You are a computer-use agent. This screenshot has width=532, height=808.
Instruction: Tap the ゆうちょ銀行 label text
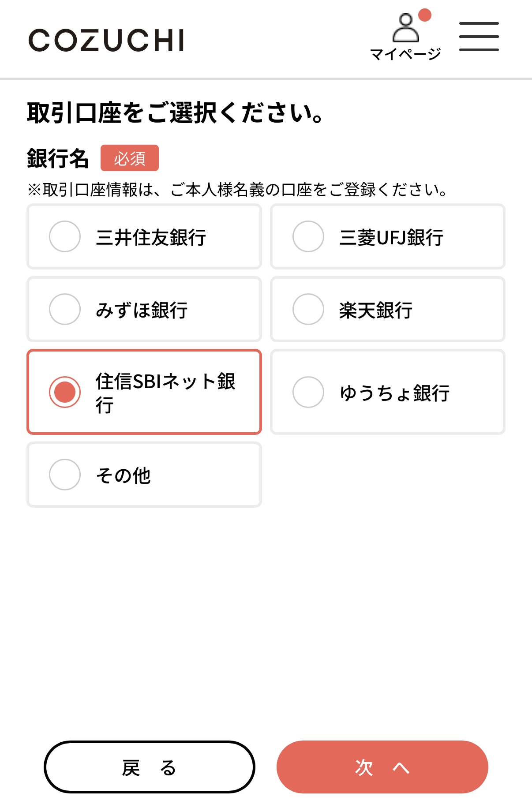point(394,393)
